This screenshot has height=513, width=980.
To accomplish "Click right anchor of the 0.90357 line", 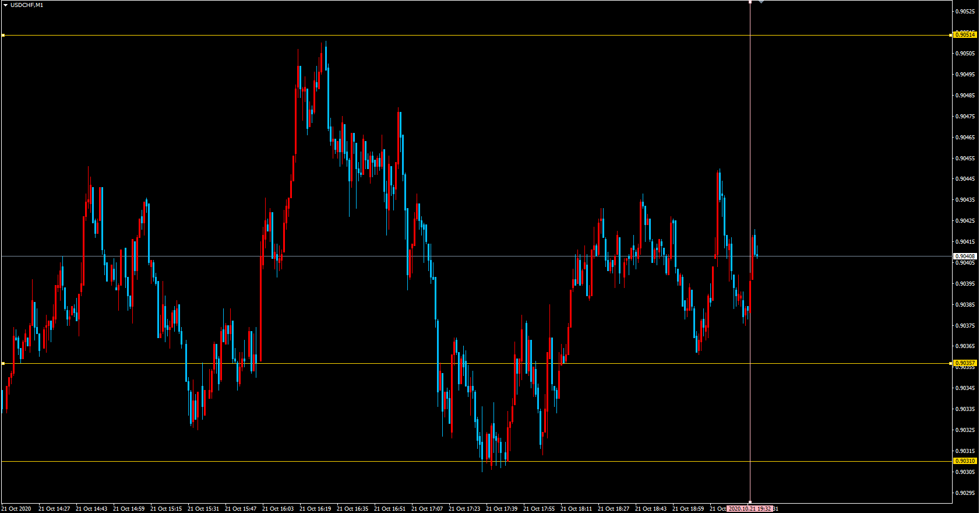I will tap(951, 363).
